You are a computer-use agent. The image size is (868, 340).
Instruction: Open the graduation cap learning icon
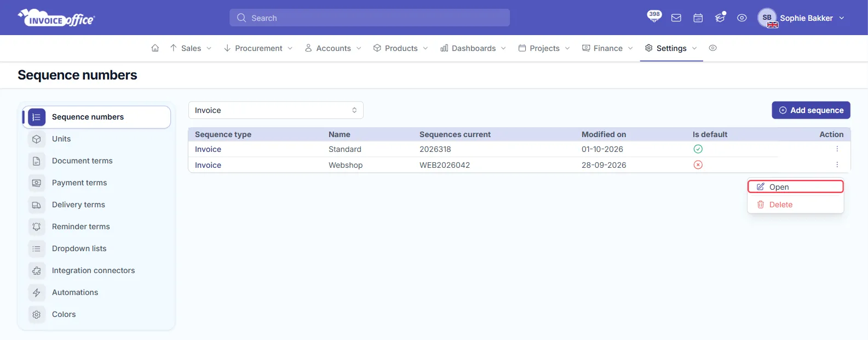pyautogui.click(x=720, y=18)
